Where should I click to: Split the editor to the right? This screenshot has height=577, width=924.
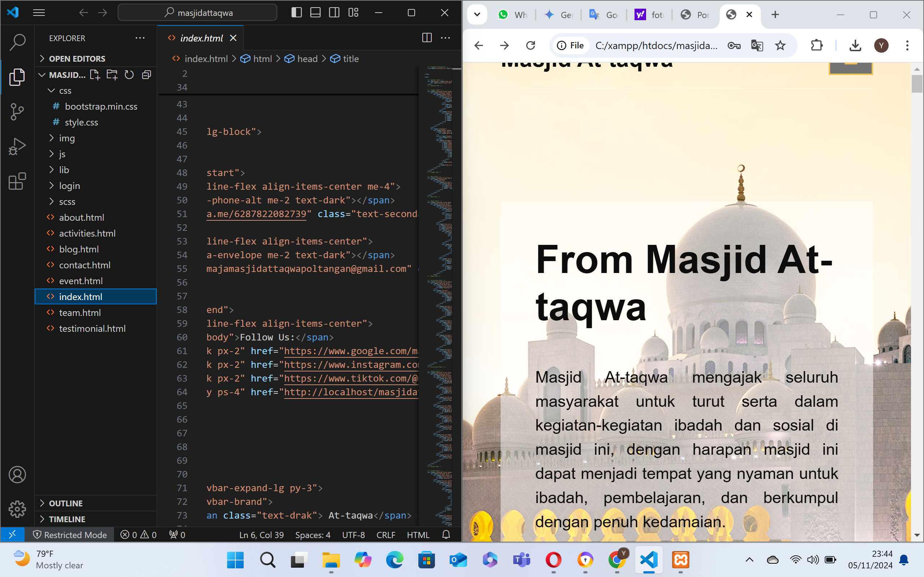427,38
